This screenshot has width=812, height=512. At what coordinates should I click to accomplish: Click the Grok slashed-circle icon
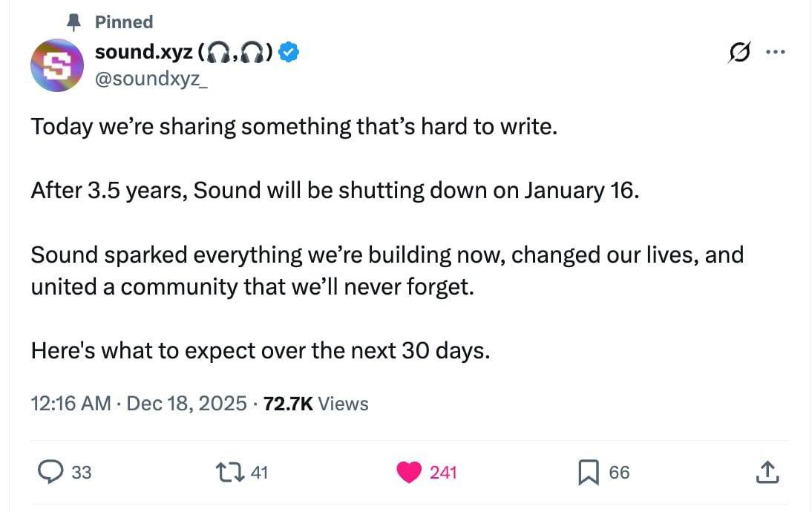click(x=739, y=53)
